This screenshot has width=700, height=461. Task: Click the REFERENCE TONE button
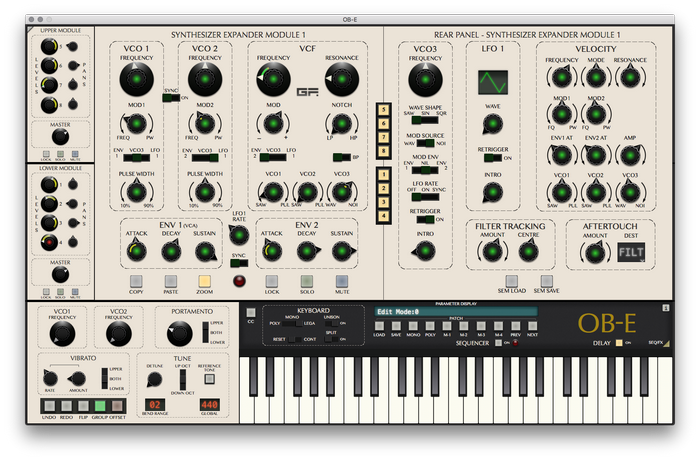(x=209, y=379)
